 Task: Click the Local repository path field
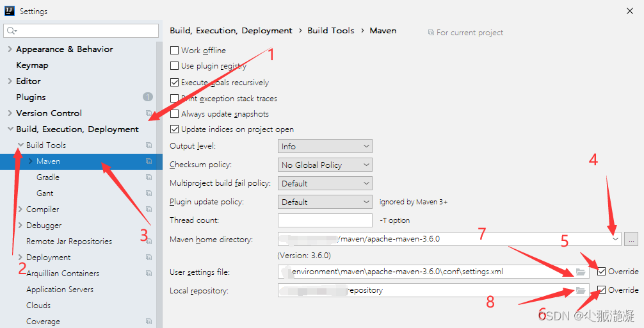(433, 290)
